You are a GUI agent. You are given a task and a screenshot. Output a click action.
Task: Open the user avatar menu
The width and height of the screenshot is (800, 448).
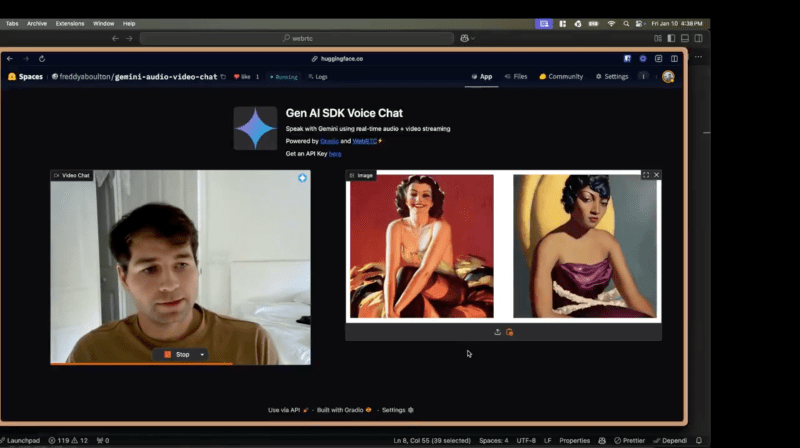point(668,77)
